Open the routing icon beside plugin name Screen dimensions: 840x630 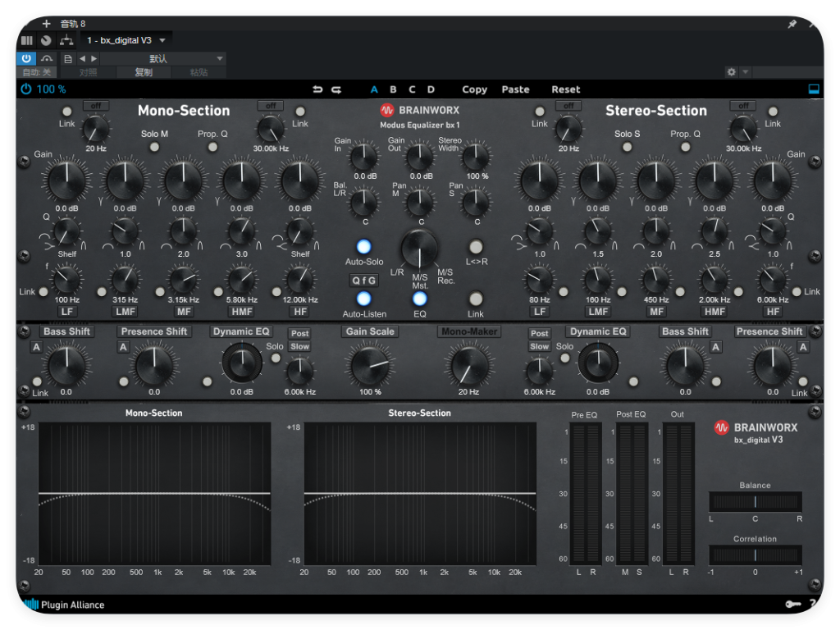coord(66,40)
